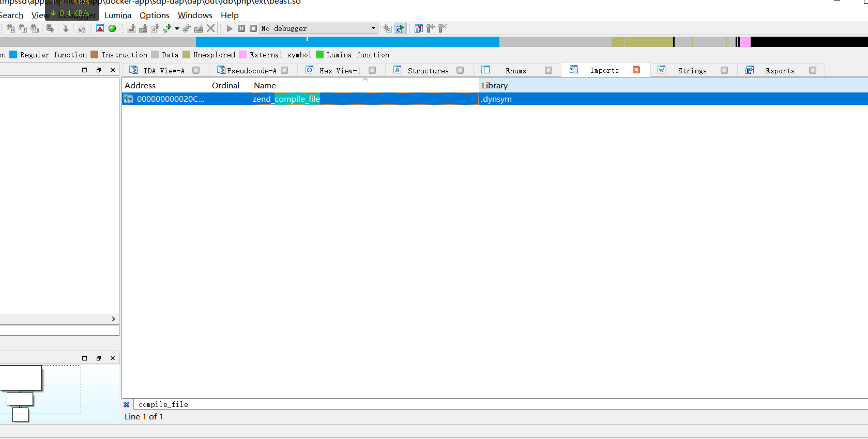Click the gray X undefine icon
The width and height of the screenshot is (868, 439).
[x=210, y=28]
